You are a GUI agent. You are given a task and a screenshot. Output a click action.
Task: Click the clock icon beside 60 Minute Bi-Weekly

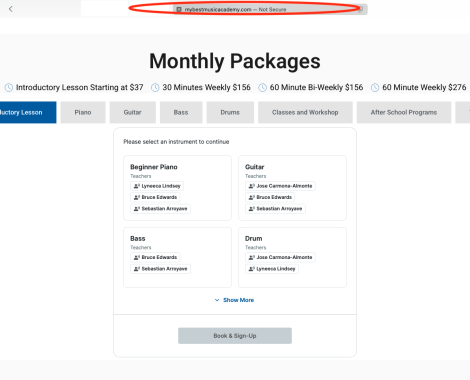coord(263,88)
